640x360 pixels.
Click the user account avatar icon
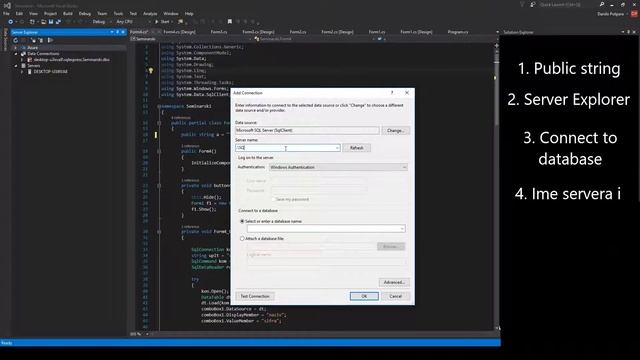(634, 13)
